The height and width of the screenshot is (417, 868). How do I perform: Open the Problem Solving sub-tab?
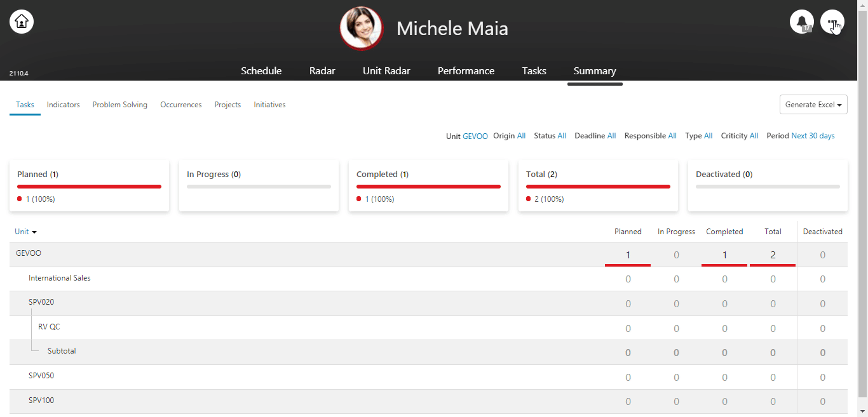point(120,105)
